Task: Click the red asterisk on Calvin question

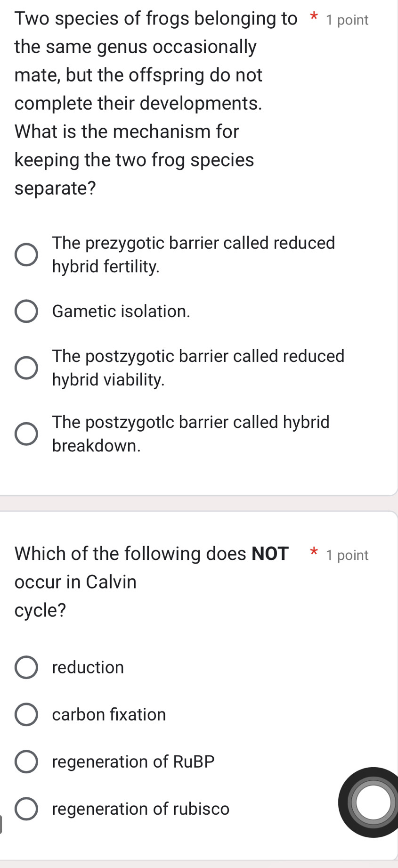Action: pos(314,552)
